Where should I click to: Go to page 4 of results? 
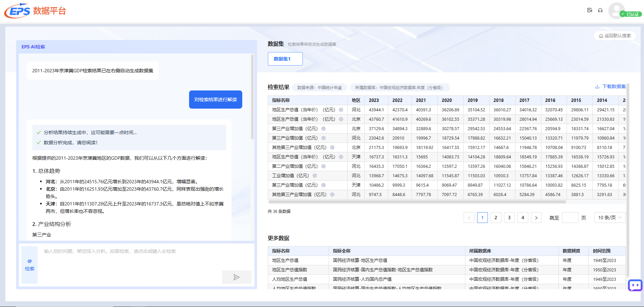coord(523,218)
